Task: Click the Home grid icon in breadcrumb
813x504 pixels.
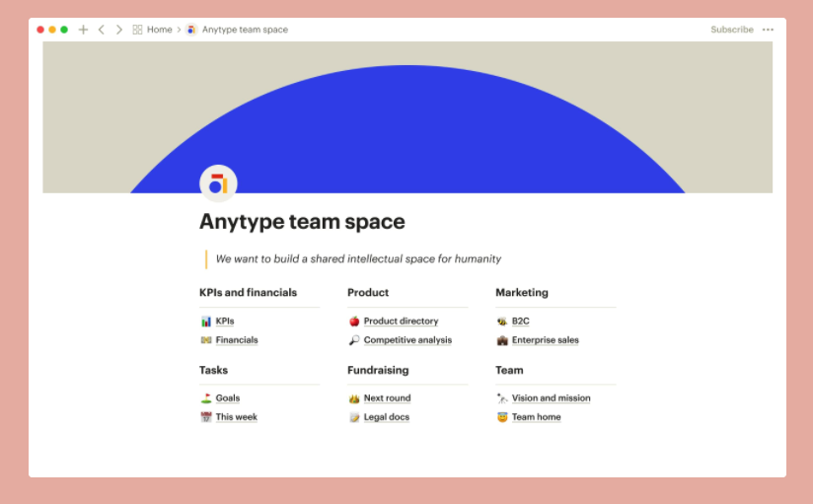Action: pos(137,30)
